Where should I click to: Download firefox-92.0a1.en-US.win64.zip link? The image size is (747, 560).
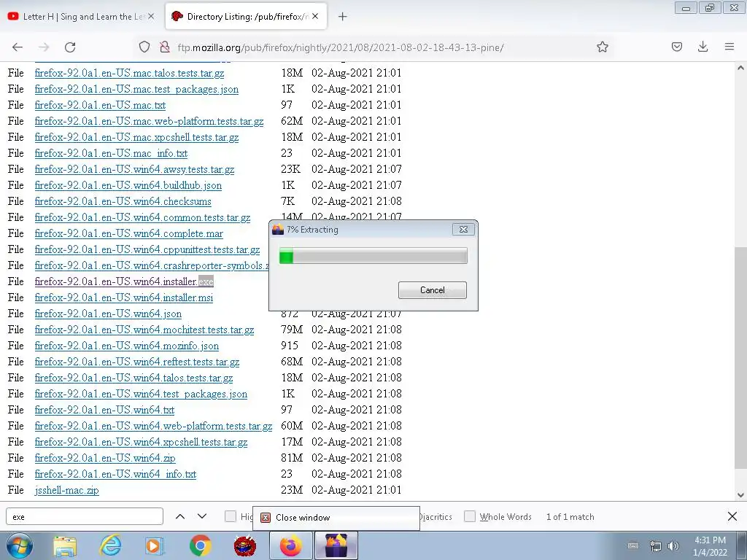(105, 458)
